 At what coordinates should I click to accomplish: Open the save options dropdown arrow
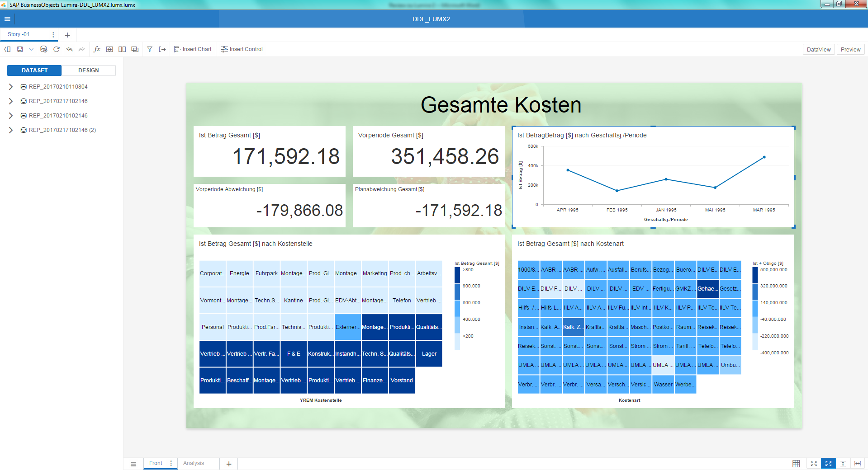[31, 49]
